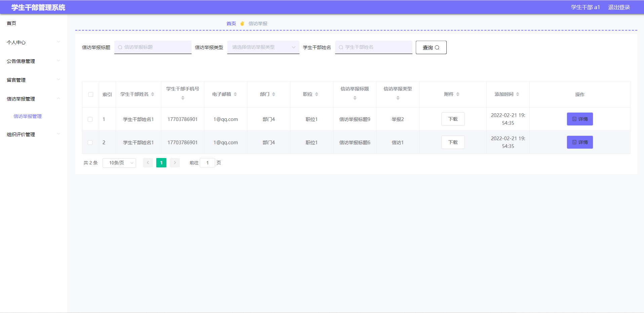This screenshot has height=313, width=644.
Task: Expand 留言管理 sidebar menu
Action: point(34,80)
